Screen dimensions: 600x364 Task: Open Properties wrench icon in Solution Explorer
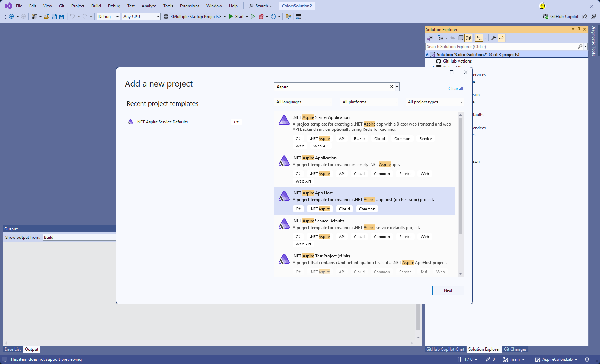(493, 38)
